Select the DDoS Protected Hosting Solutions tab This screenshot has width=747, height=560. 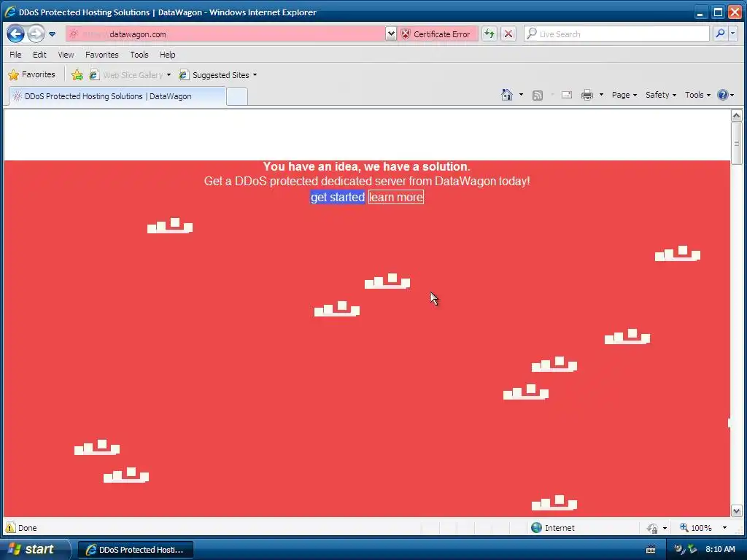tap(117, 96)
